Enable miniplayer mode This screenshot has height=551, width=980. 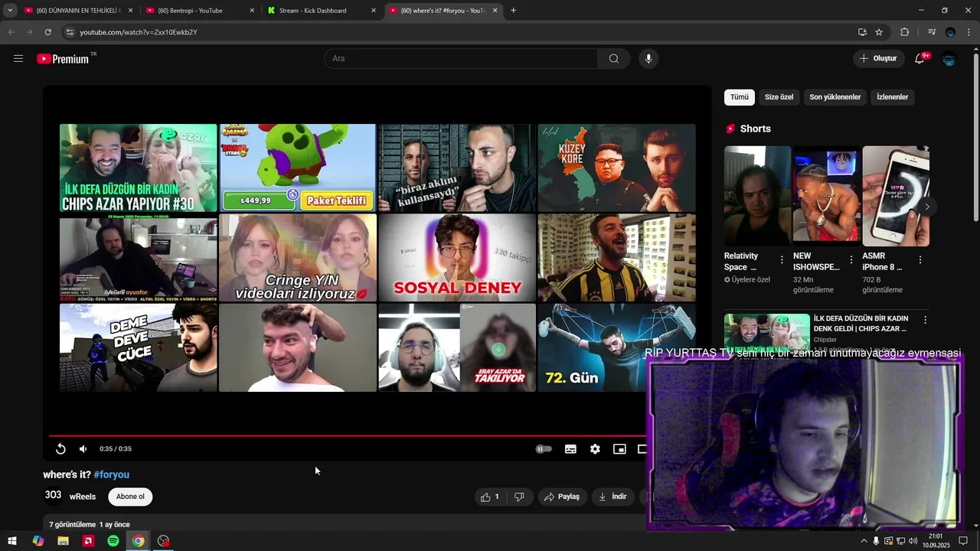click(619, 449)
